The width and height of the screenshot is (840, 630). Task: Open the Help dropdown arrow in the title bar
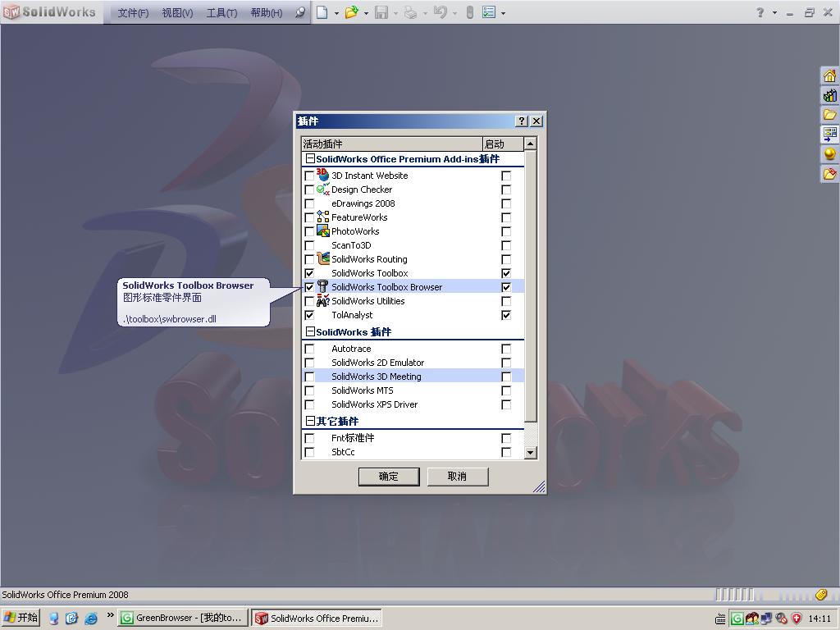click(x=774, y=13)
